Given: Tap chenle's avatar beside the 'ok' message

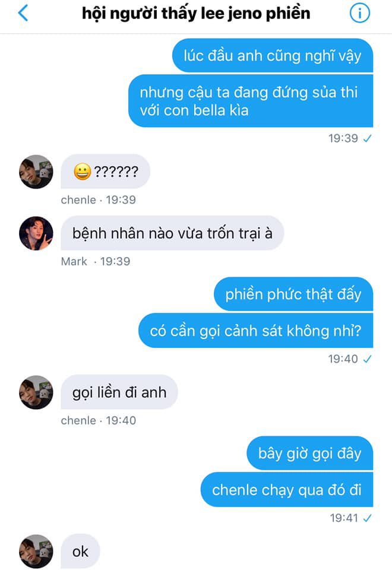Looking at the screenshot, I should tap(36, 552).
